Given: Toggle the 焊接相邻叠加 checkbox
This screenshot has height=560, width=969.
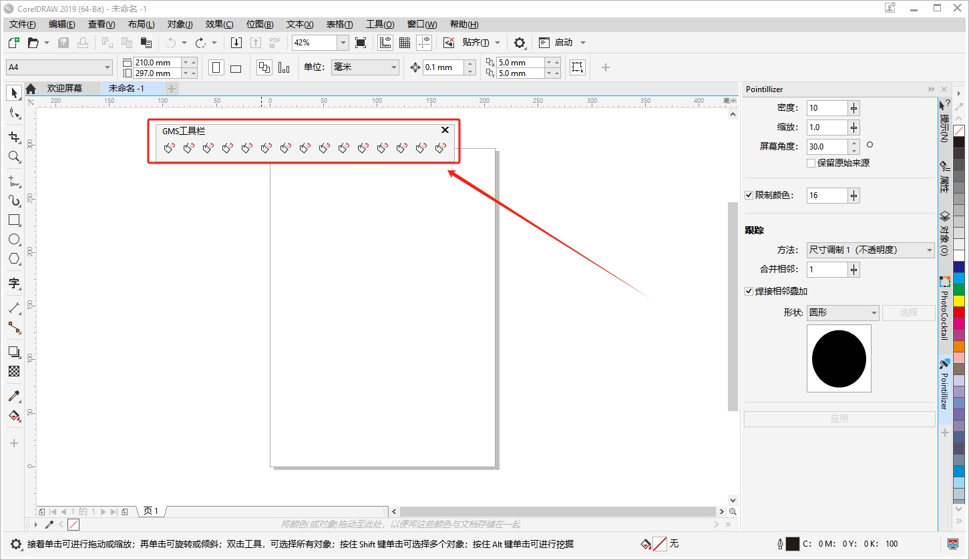Looking at the screenshot, I should click(x=749, y=291).
